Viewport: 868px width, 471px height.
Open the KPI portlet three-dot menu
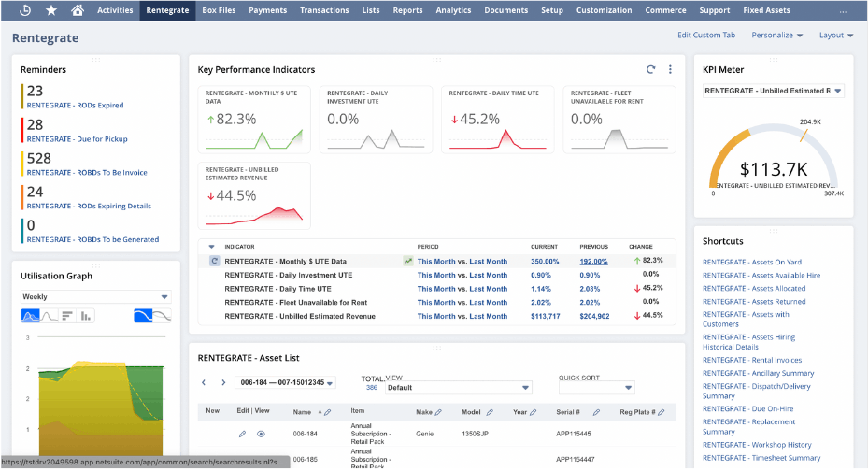tap(670, 69)
